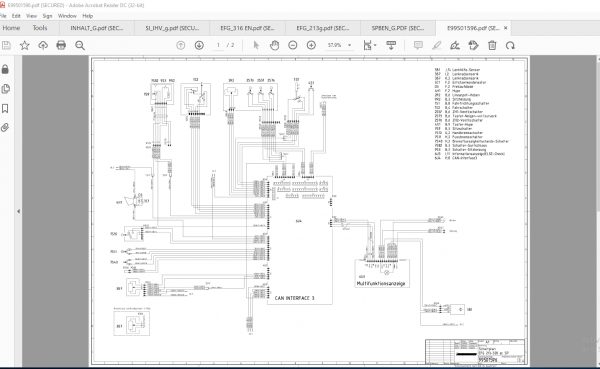Click the scrolling mode read icon
Image resolution: width=600 pixels, height=369 pixels.
pos(391,45)
